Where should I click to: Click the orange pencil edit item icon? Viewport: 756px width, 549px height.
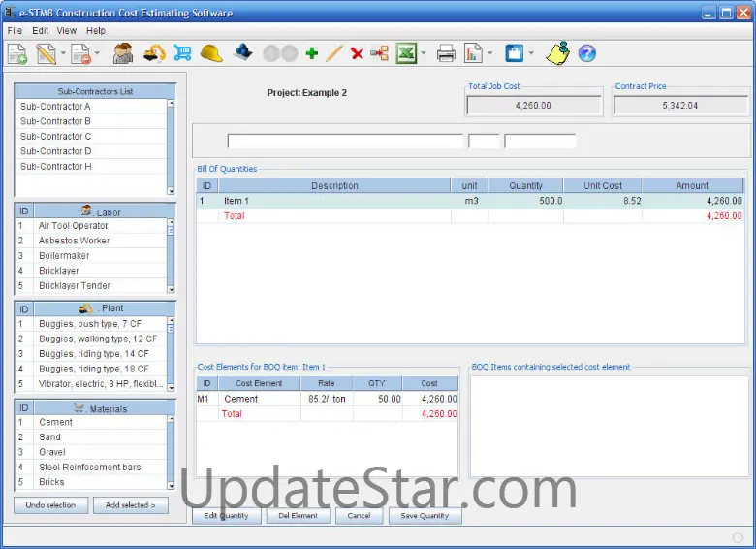click(x=334, y=53)
